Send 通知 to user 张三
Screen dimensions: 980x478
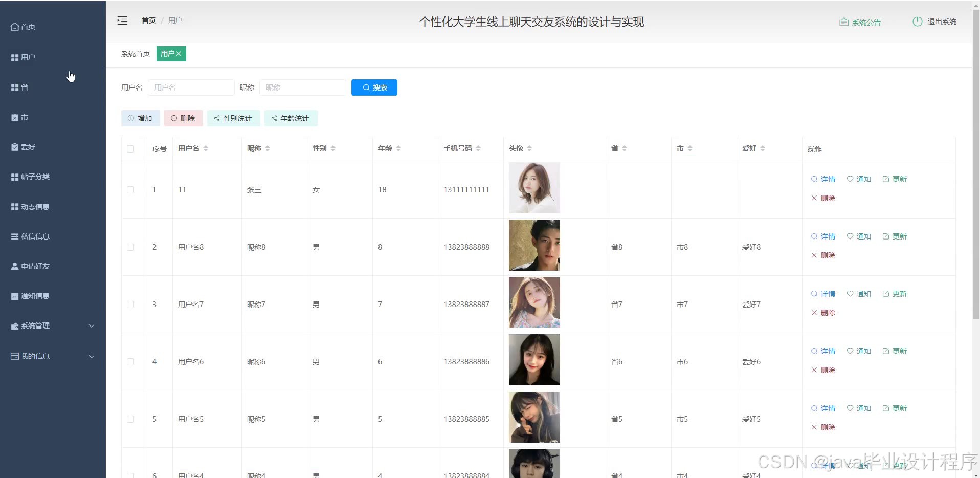tap(859, 179)
